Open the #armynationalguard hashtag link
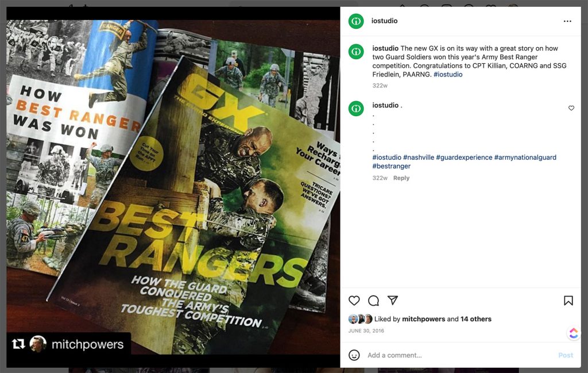Image resolution: width=588 pixels, height=373 pixels. pyautogui.click(x=525, y=157)
